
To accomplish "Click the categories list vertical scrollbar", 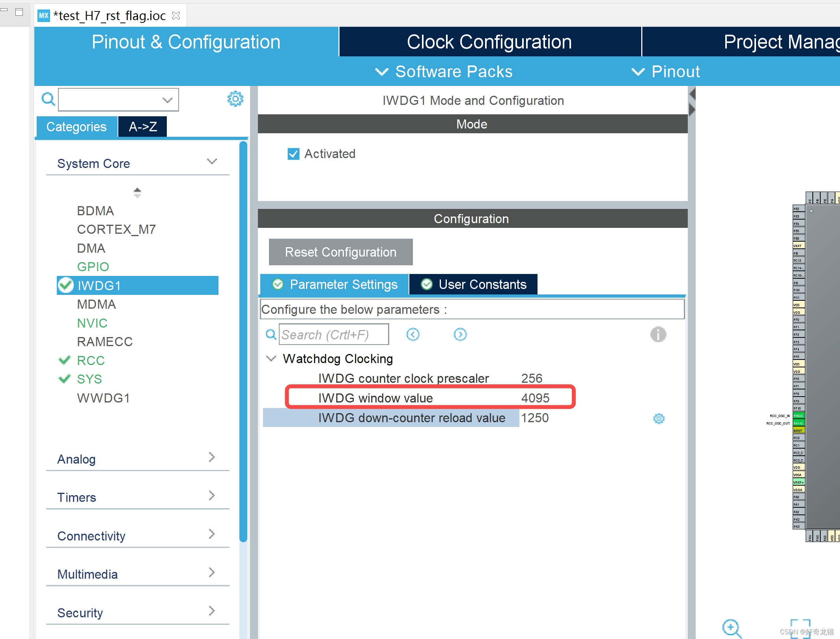I will pyautogui.click(x=243, y=339).
